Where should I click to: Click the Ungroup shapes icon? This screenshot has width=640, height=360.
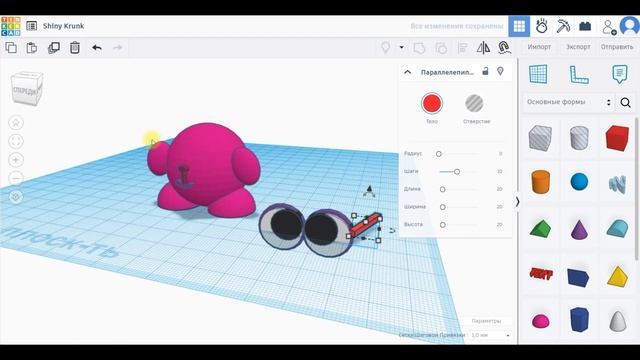pos(441,48)
